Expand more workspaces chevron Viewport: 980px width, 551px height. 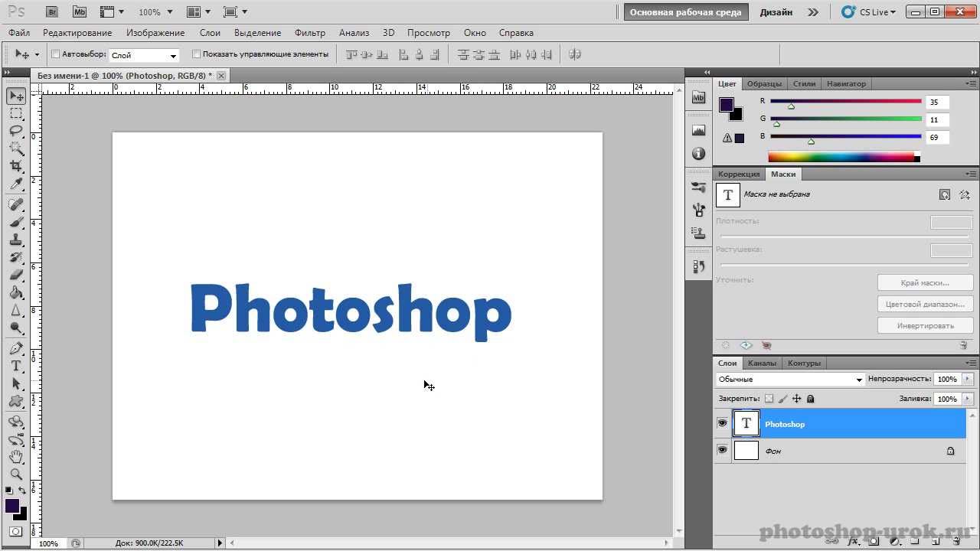[813, 12]
